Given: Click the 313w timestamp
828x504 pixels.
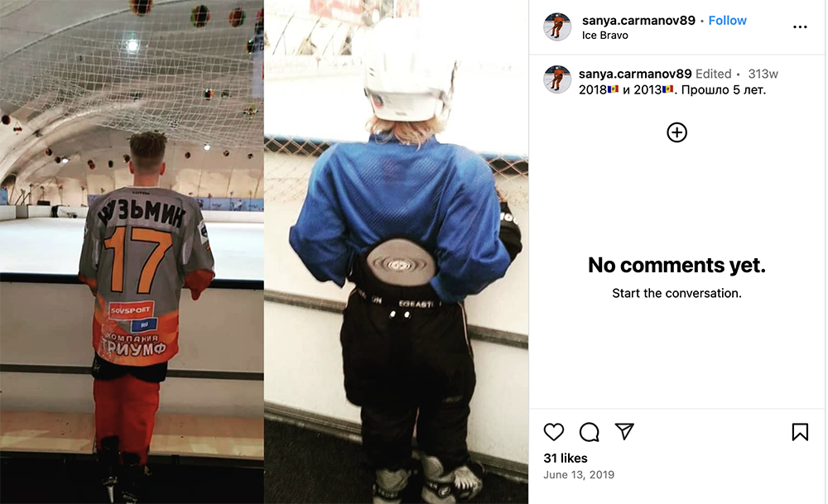Looking at the screenshot, I should [x=763, y=74].
